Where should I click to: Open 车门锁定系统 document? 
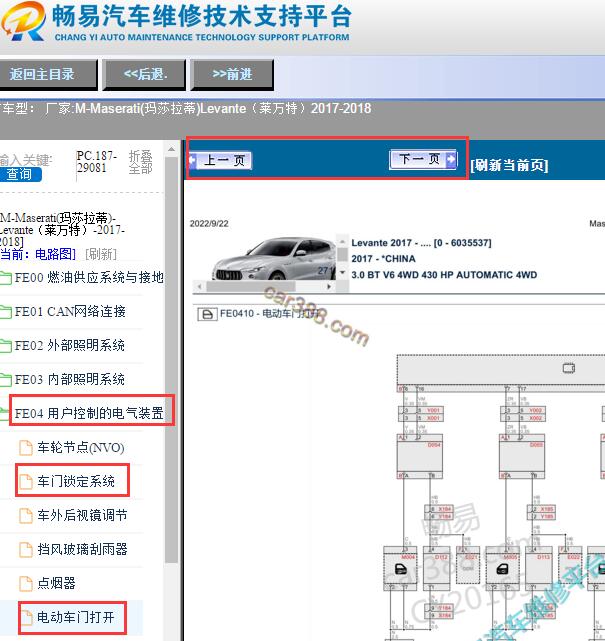[76, 481]
